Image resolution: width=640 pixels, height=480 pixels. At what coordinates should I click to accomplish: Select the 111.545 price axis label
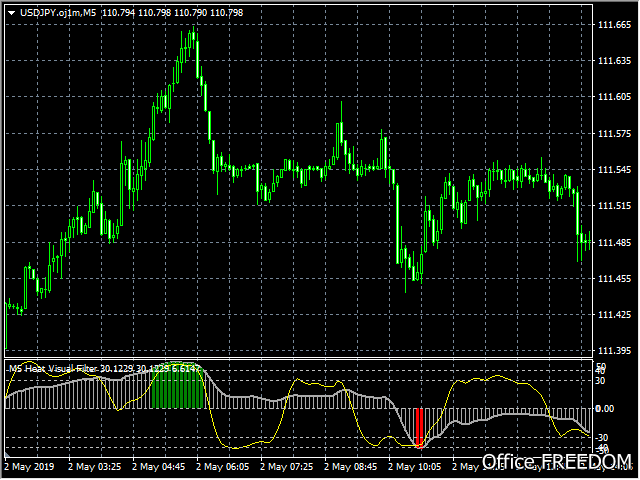(614, 170)
